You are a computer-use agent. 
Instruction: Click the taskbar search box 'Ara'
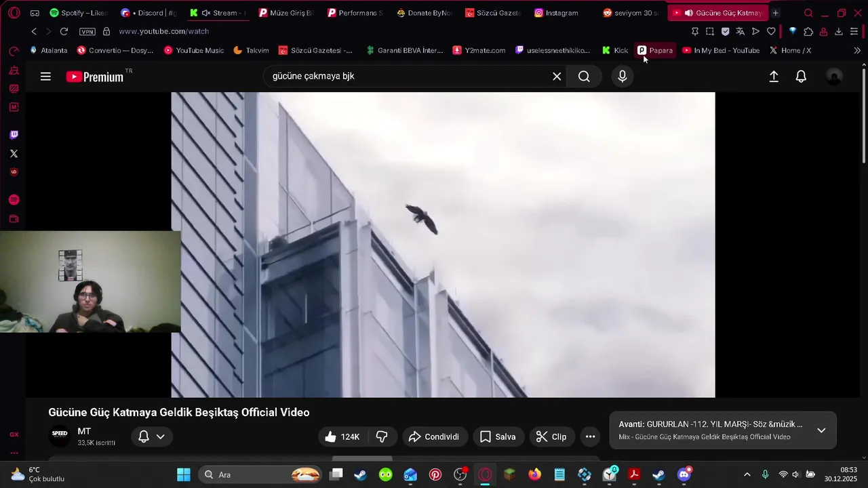[x=261, y=474]
